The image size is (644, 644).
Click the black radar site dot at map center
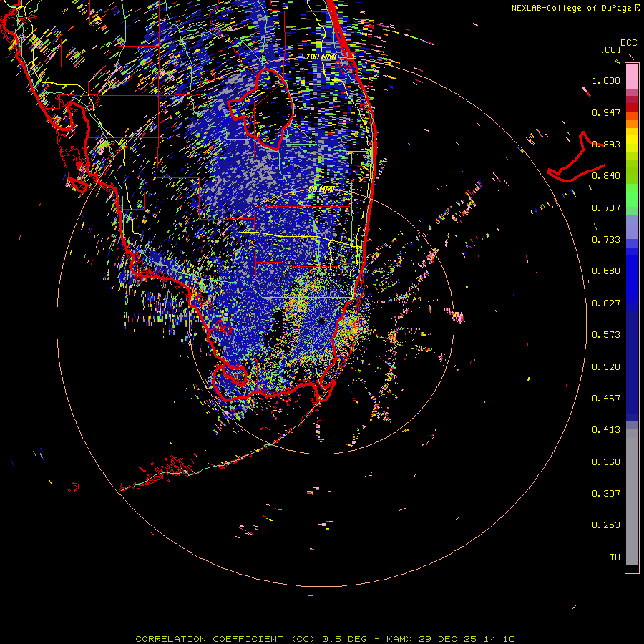click(x=322, y=321)
